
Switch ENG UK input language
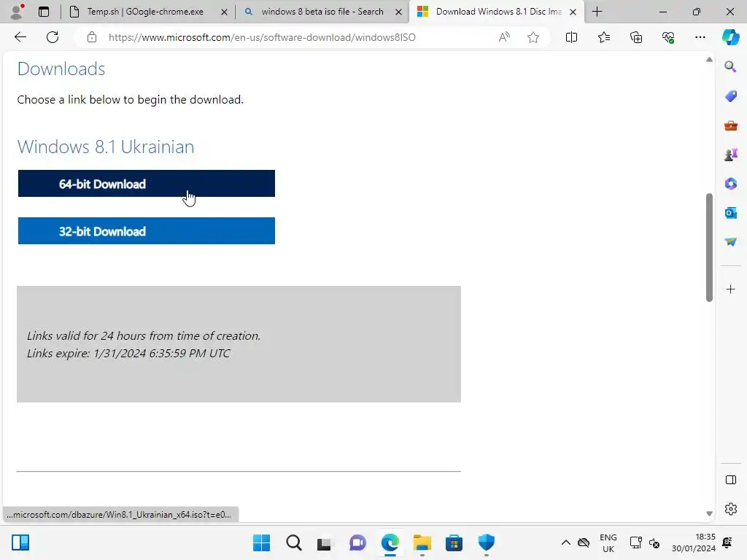(608, 542)
